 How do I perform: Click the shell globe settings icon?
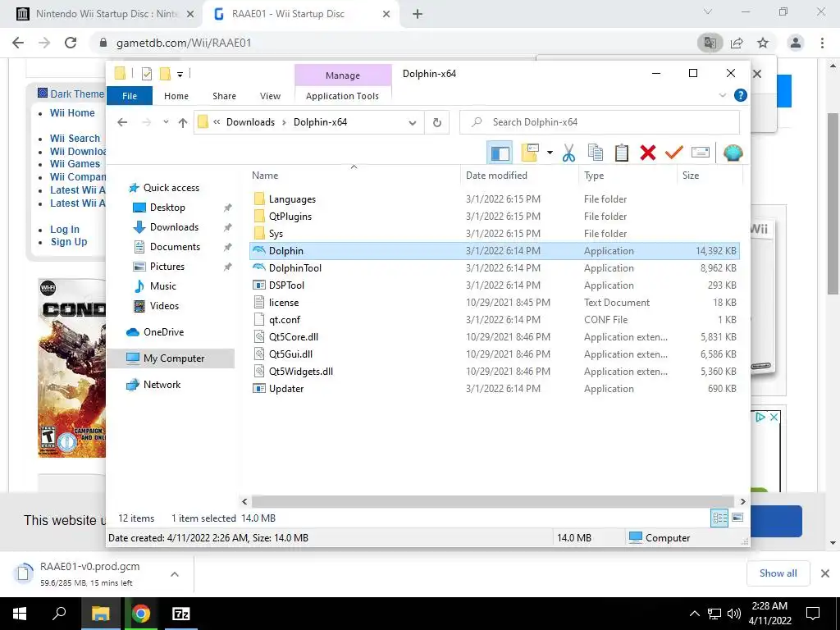(733, 153)
